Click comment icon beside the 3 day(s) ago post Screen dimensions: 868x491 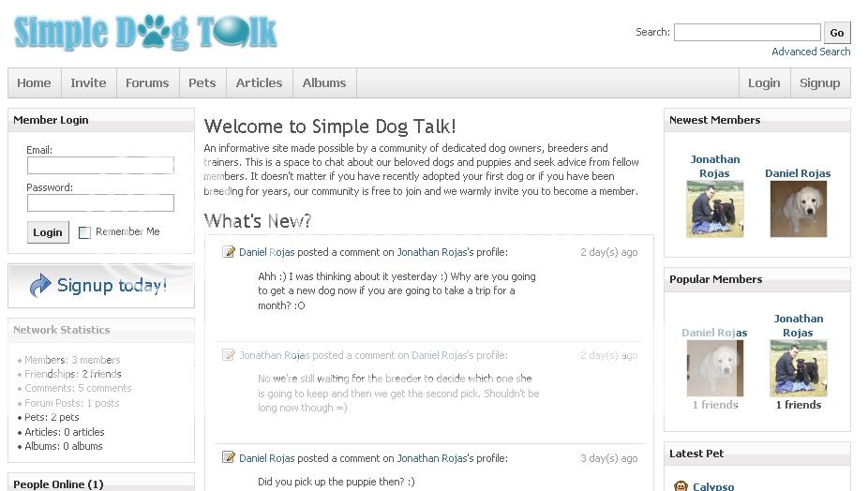point(229,457)
